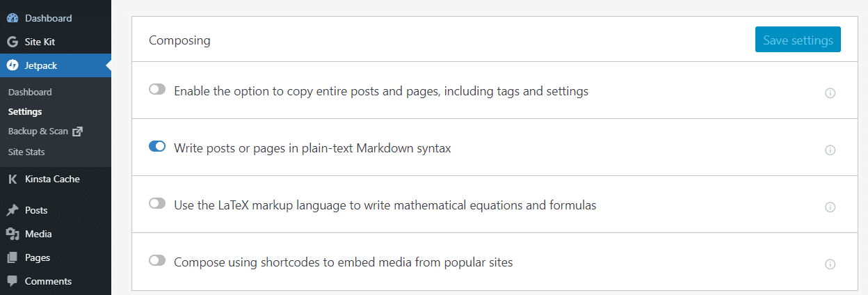The width and height of the screenshot is (868, 295).
Task: Show info for the copy posts option
Action: coord(830,93)
